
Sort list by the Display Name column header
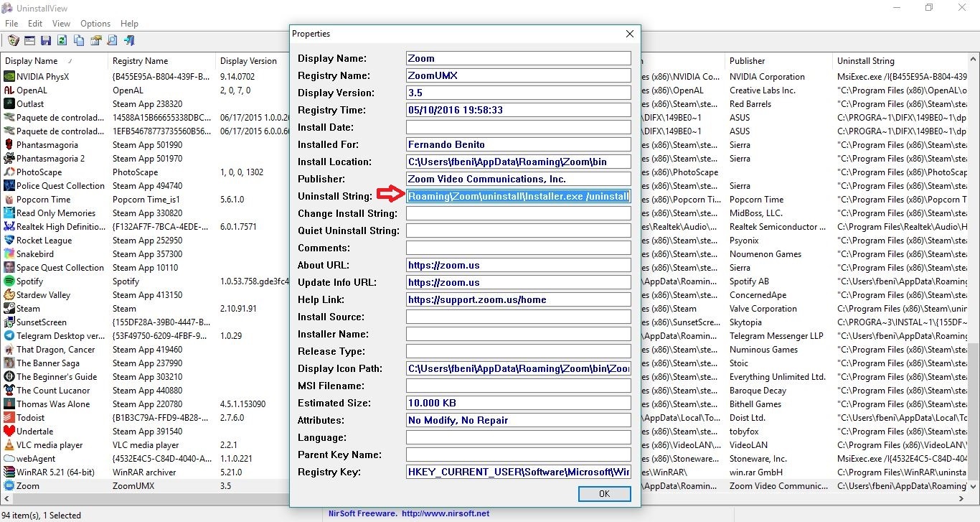[32, 61]
